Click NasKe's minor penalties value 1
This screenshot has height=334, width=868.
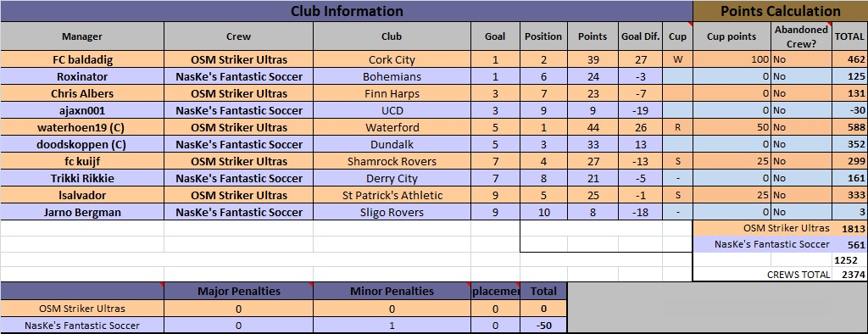pyautogui.click(x=392, y=326)
